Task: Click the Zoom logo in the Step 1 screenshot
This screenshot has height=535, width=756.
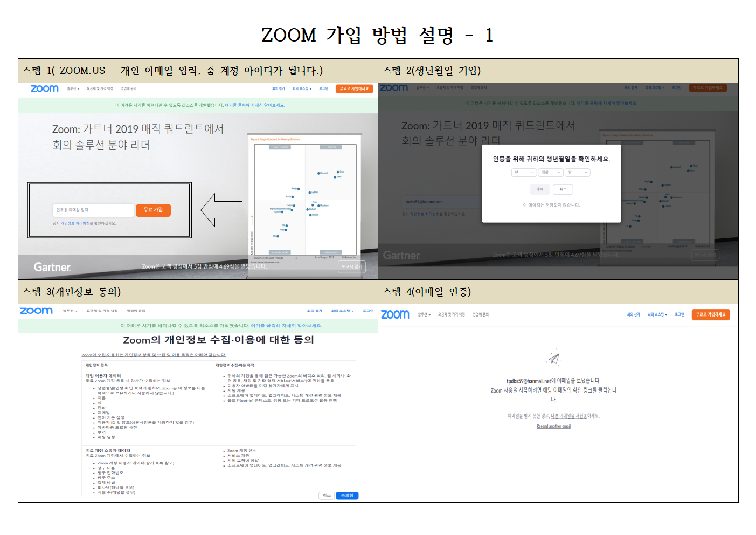Action: click(45, 88)
